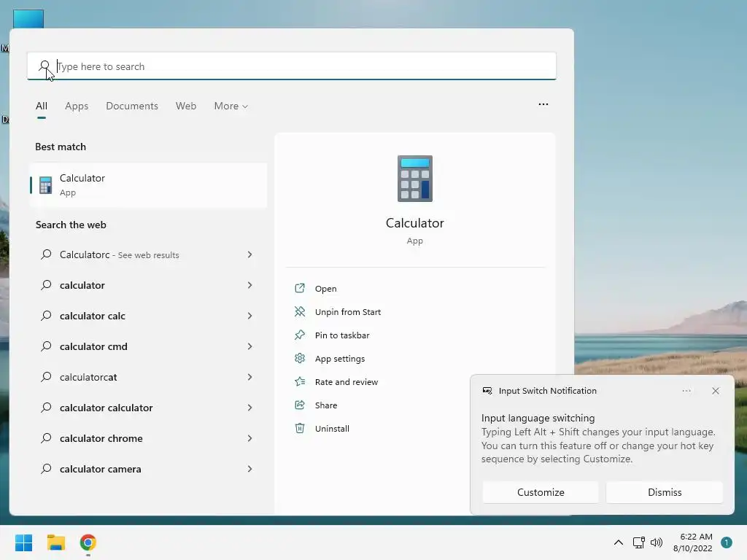The image size is (747, 560).
Task: Expand the More filter dropdown
Action: click(x=231, y=106)
